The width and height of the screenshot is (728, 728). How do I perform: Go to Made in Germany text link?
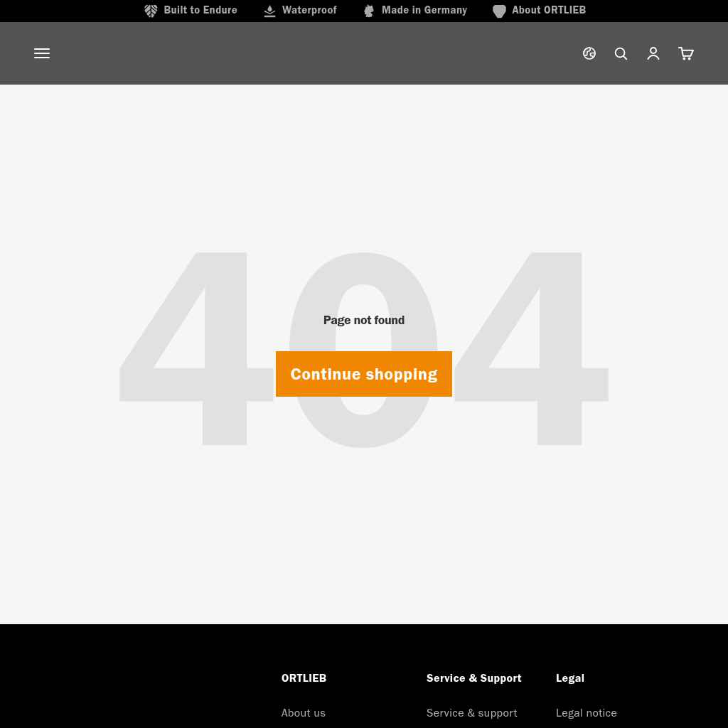pos(424,10)
